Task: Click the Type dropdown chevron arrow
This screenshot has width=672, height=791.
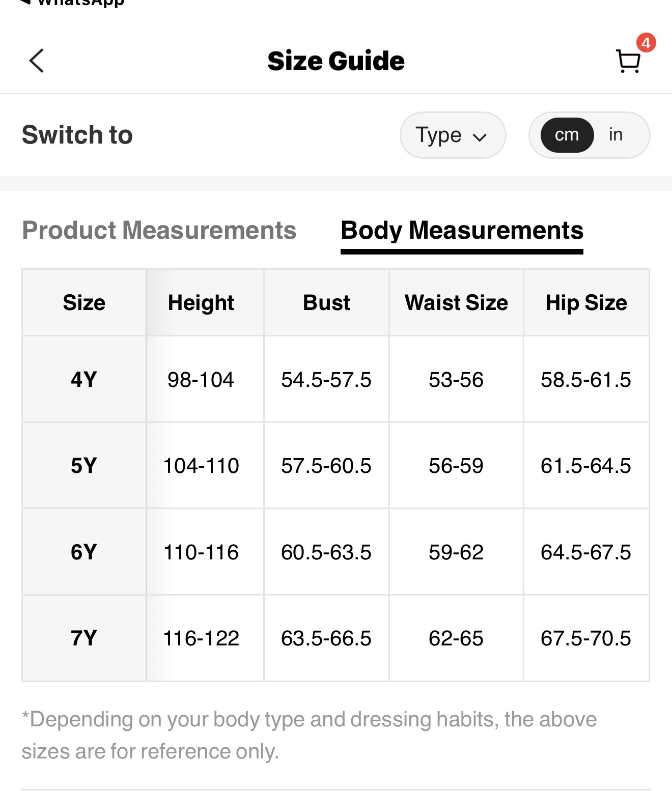Action: click(x=480, y=137)
